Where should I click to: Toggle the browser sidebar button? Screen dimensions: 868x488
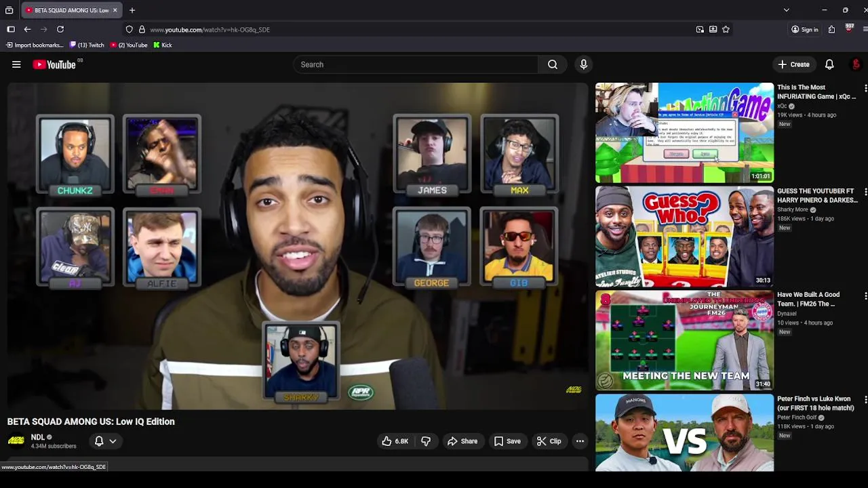(x=11, y=29)
